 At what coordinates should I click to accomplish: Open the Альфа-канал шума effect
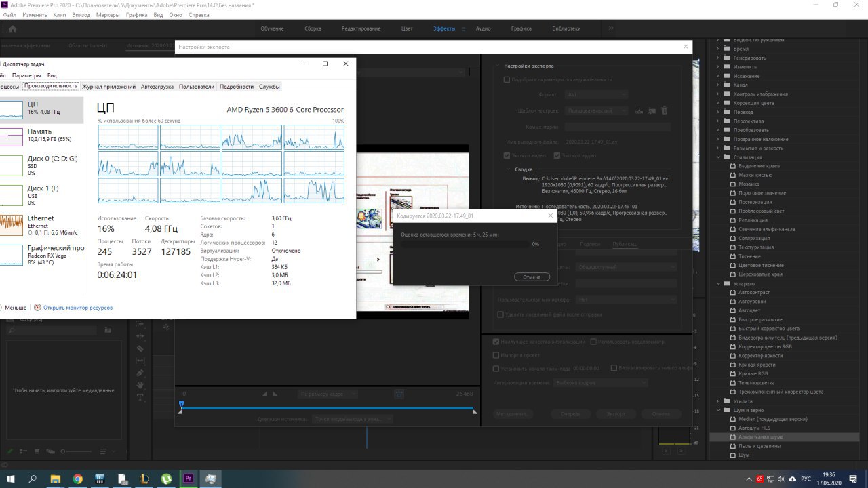(761, 437)
